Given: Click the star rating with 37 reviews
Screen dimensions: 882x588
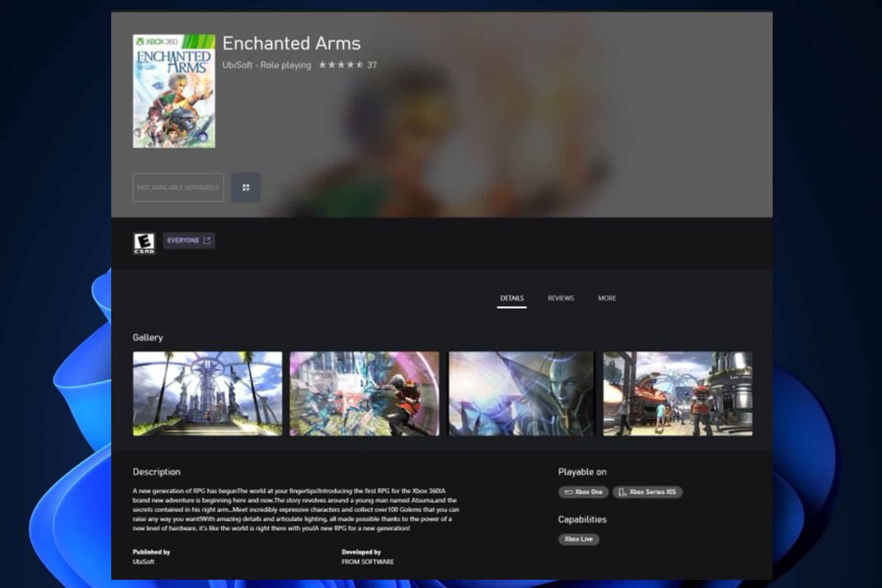Looking at the screenshot, I should [348, 65].
